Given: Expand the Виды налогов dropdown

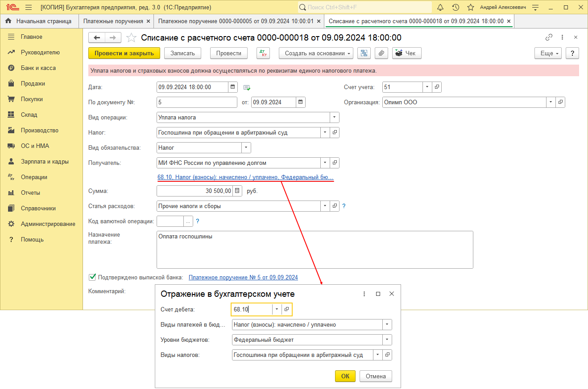Looking at the screenshot, I should pyautogui.click(x=378, y=355).
